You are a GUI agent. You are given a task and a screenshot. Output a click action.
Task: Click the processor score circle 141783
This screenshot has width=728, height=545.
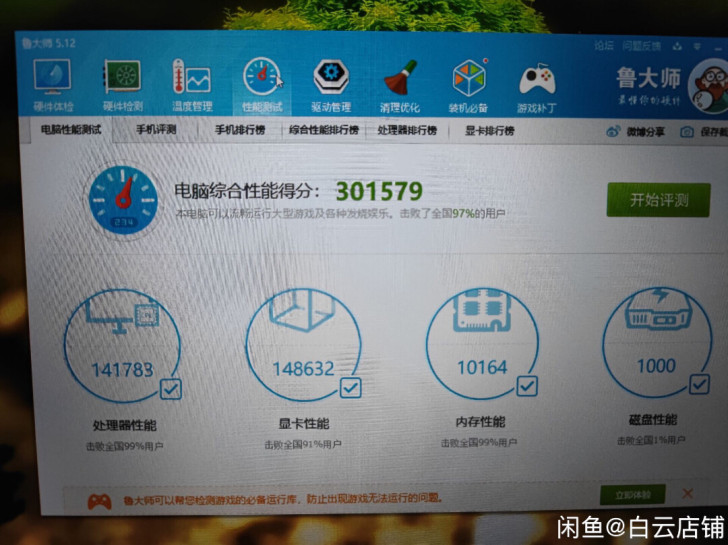[122, 346]
